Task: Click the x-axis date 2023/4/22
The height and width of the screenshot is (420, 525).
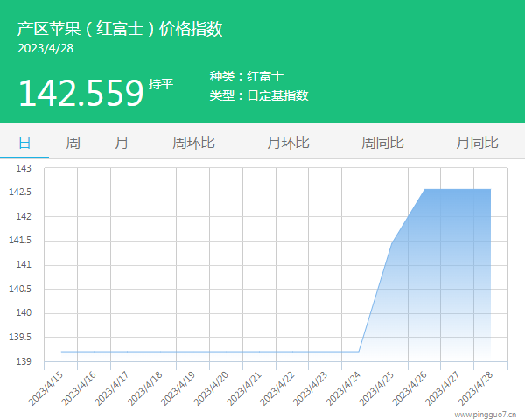Action: click(277, 388)
